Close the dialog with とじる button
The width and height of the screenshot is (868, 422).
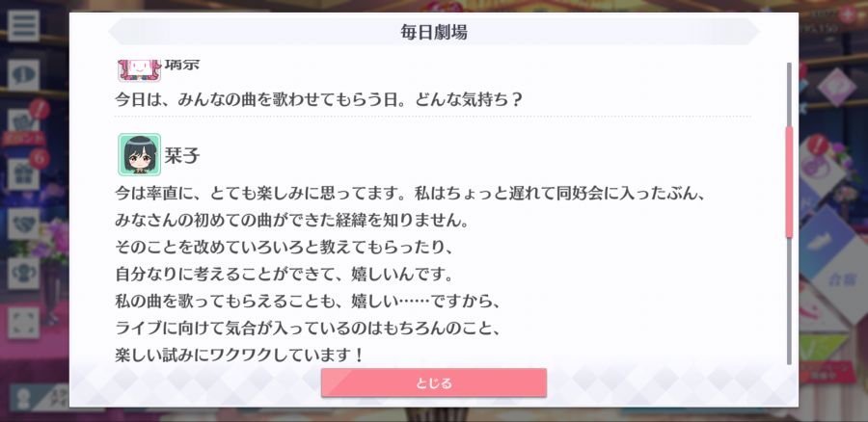tap(433, 382)
